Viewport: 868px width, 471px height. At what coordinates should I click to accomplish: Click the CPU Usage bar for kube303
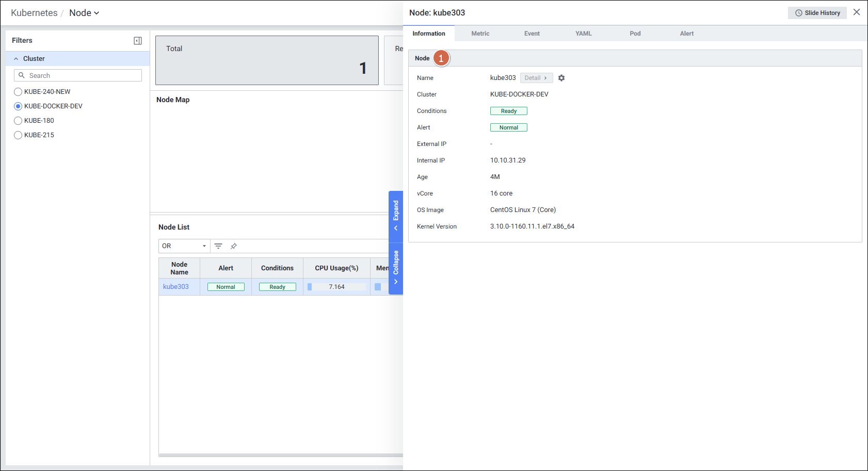[x=336, y=287]
